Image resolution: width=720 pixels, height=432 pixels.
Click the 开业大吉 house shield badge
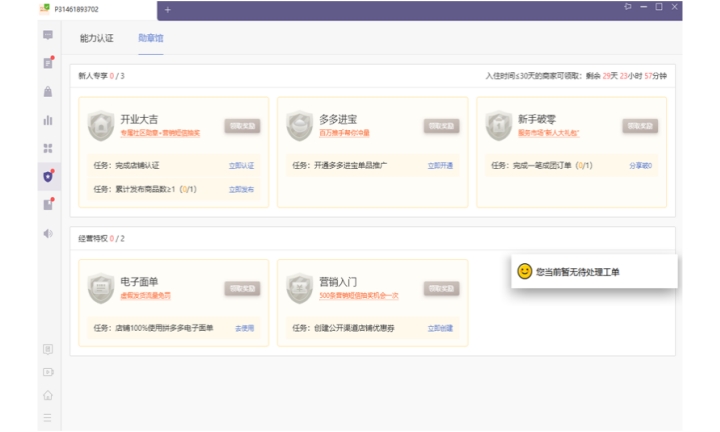(101, 126)
